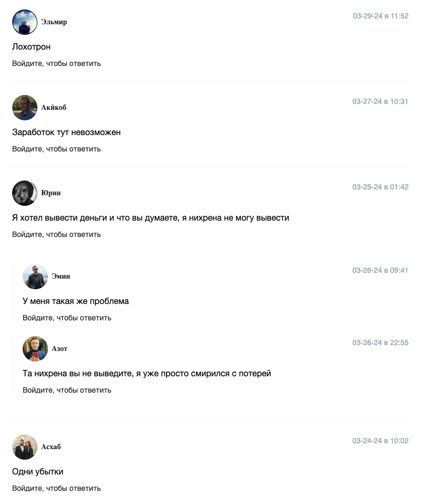This screenshot has width=426, height=504.
Task: Log in to reply to Юрин's comment
Action: tap(56, 235)
